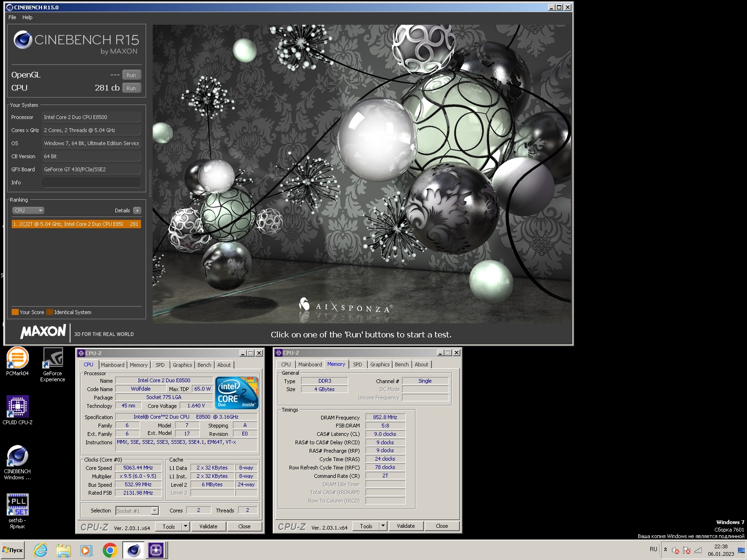
Task: Open Bench tab in right CPU-Z
Action: (402, 364)
